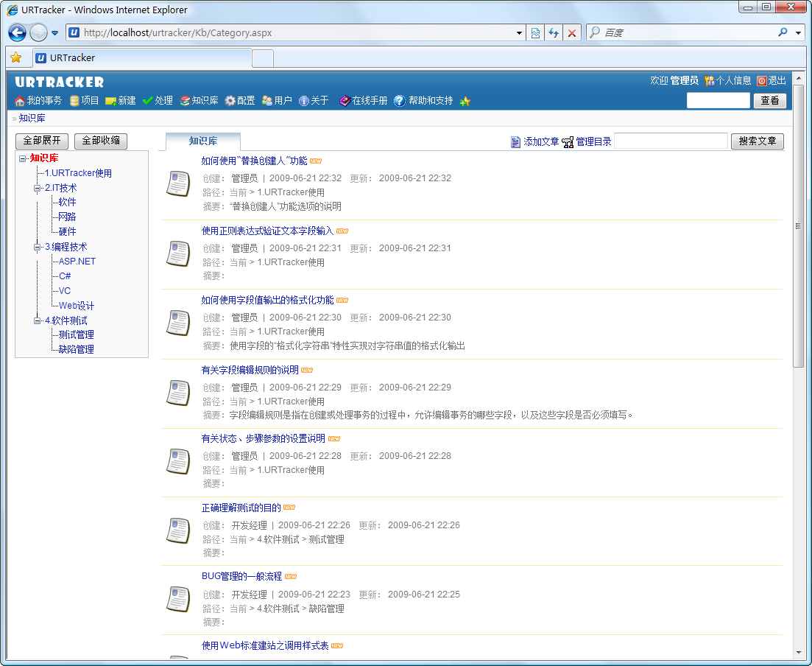Click the 关于 info icon
This screenshot has width=812, height=666.
tap(304, 100)
